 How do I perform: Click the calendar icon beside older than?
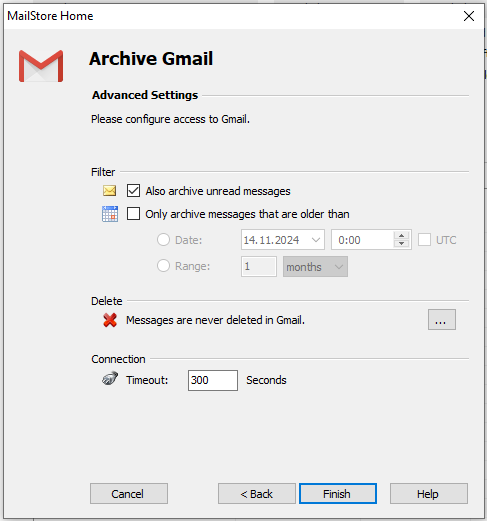click(110, 214)
